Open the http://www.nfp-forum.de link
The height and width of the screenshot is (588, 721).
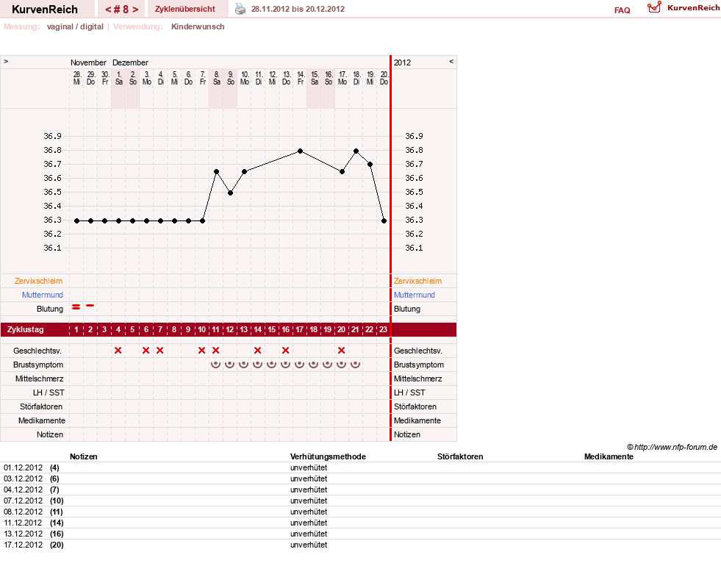point(676,447)
